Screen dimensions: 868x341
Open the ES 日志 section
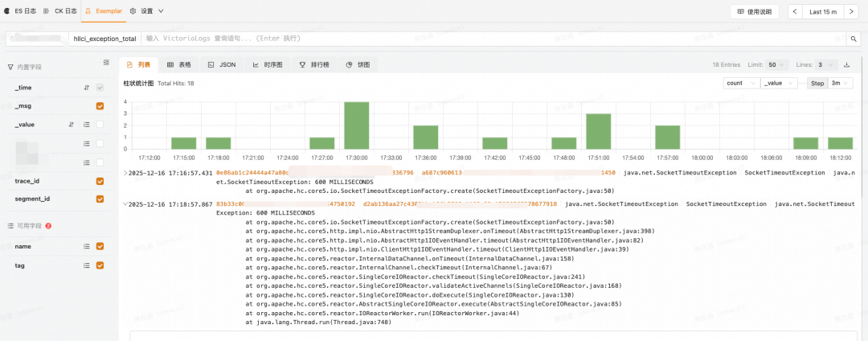pos(20,11)
